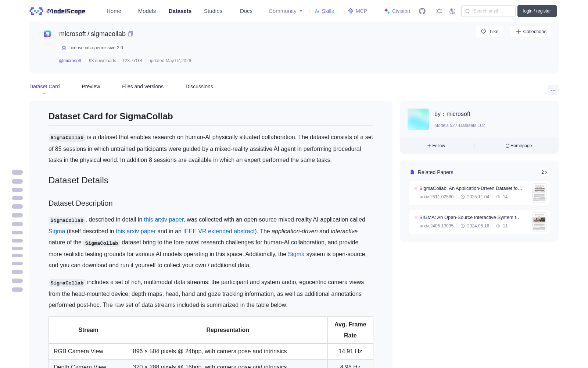This screenshot has height=368, width=588.
Task: Open the SigmaCollab Application-Driven Dataset paper
Action: pos(471,188)
